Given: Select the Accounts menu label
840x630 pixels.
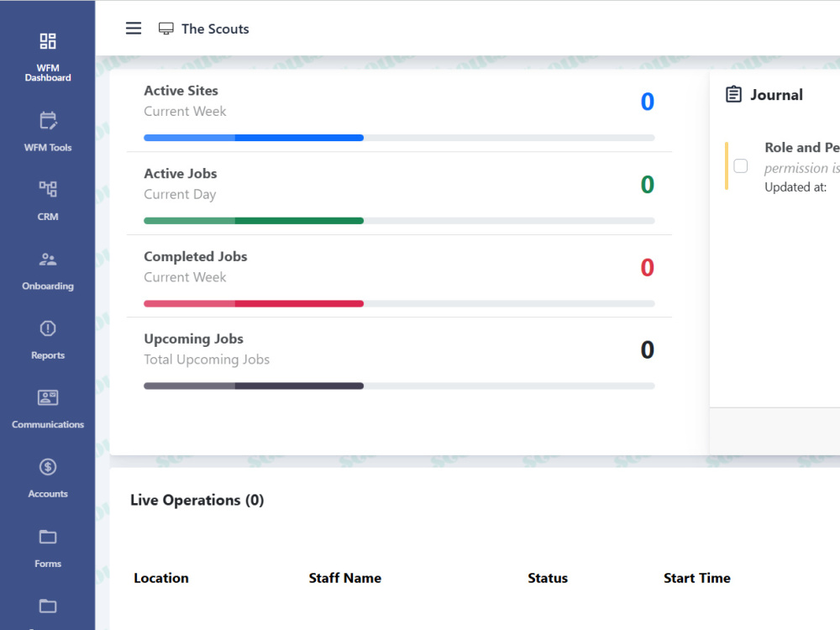Looking at the screenshot, I should (x=48, y=494).
